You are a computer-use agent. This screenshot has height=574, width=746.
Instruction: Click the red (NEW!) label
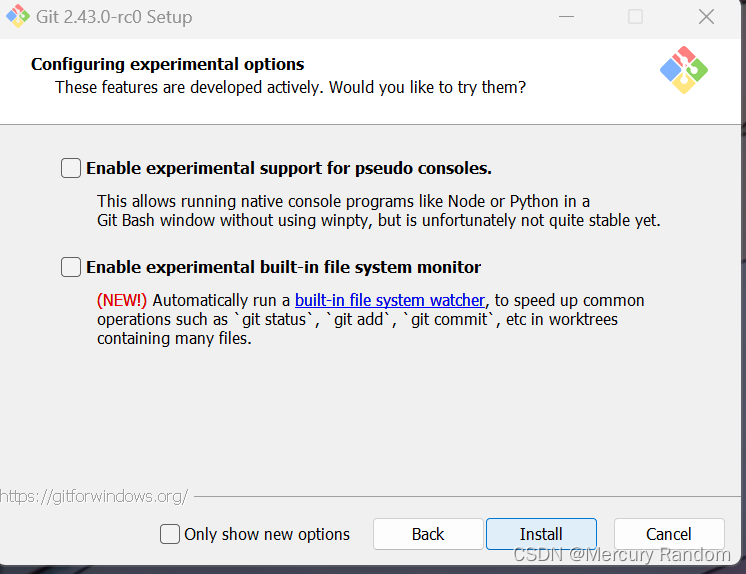(x=122, y=300)
